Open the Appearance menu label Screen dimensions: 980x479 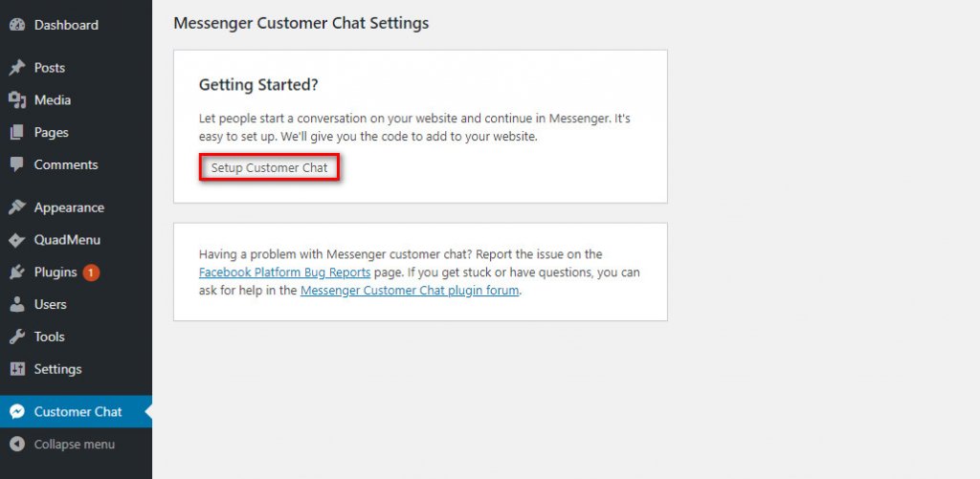point(69,207)
